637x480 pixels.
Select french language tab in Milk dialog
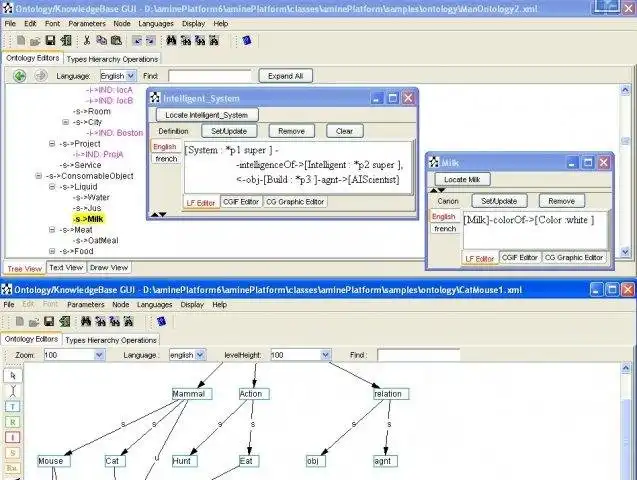445,229
